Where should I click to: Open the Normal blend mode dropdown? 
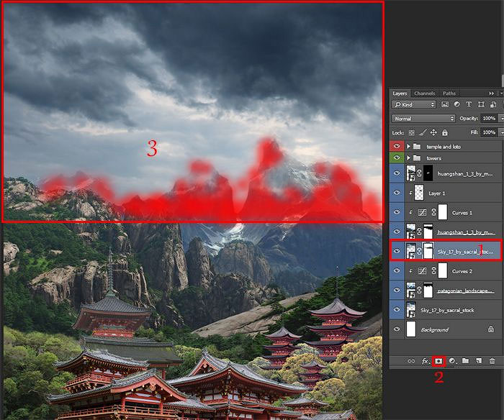423,119
